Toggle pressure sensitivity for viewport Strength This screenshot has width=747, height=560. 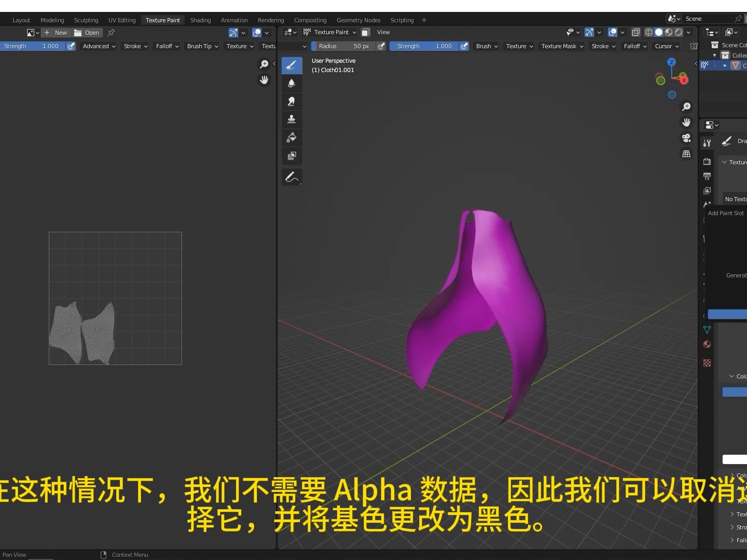464,46
